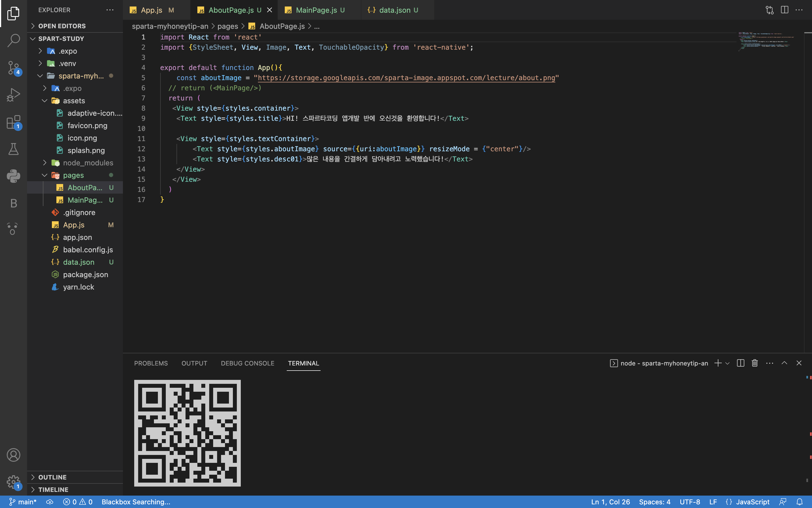Change indentation via Spaces: 4
Image resolution: width=812 pixels, height=508 pixels.
pos(655,502)
